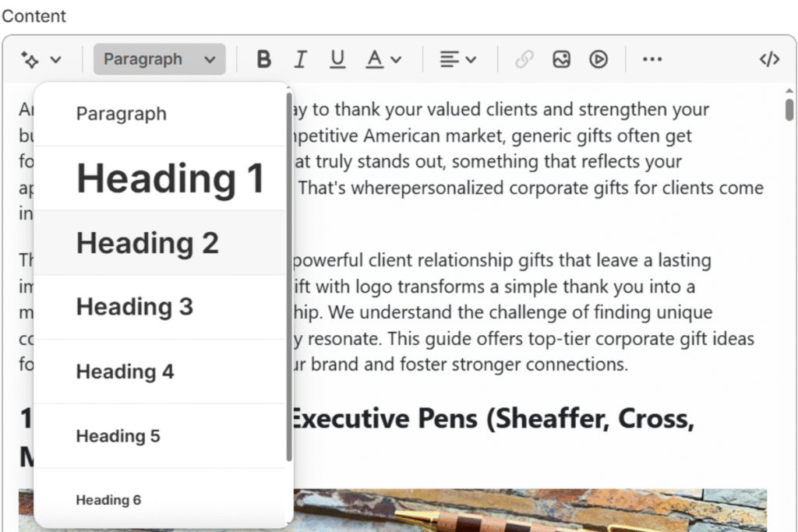
Task: Toggle italic formatting
Action: point(300,59)
